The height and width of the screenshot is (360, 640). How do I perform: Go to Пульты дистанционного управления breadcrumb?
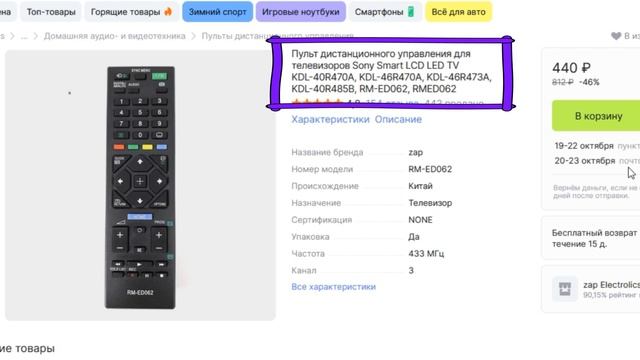(x=278, y=36)
